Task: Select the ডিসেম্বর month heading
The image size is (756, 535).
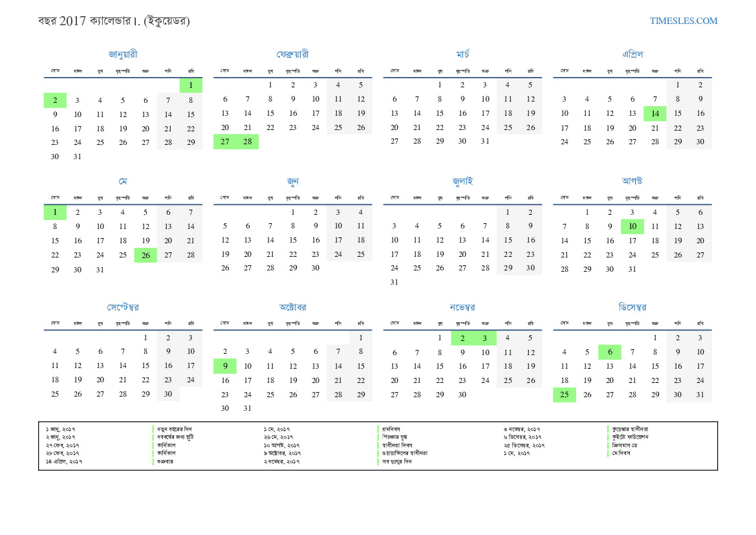Action: pos(632,307)
